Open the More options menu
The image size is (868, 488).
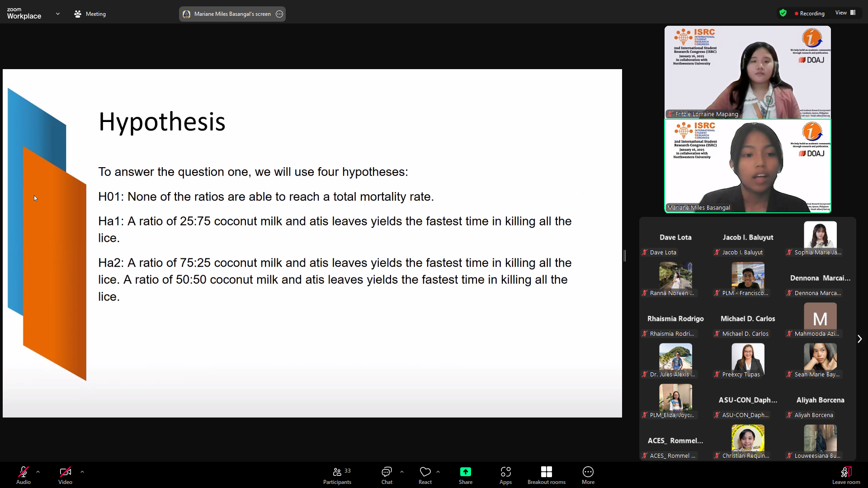(x=588, y=472)
